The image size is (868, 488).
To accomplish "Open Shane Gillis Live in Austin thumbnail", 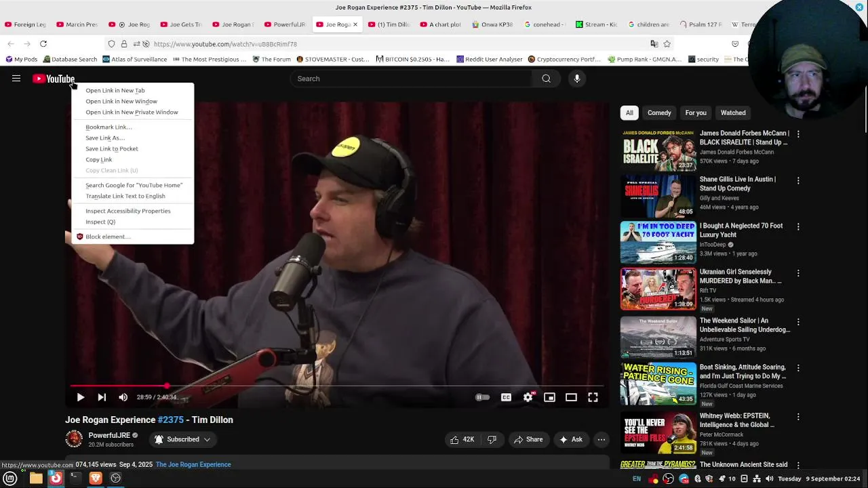I will (658, 196).
